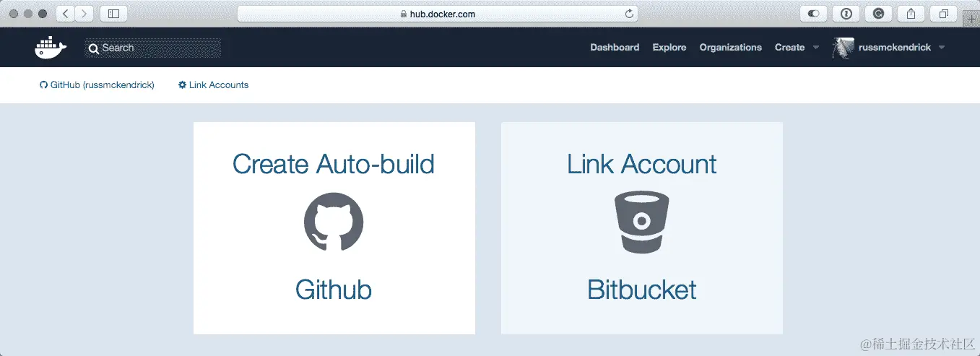The height and width of the screenshot is (356, 980).
Task: Click the lock icon in address bar
Action: pyautogui.click(x=404, y=14)
